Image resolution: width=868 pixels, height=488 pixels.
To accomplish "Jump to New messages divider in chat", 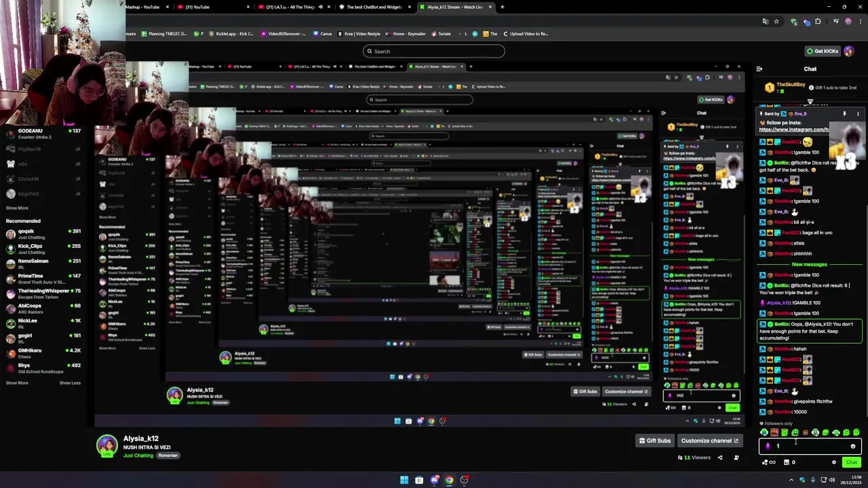I will coord(810,264).
